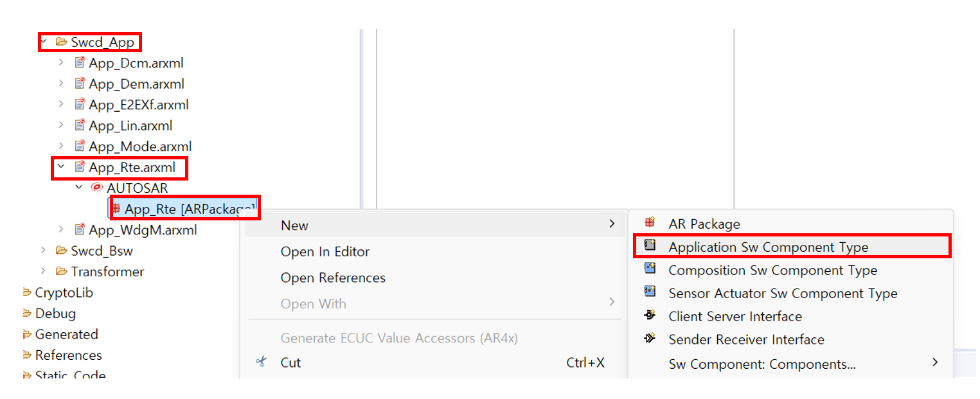Click the Cut scissors icon
The image size is (980, 399).
[x=261, y=362]
